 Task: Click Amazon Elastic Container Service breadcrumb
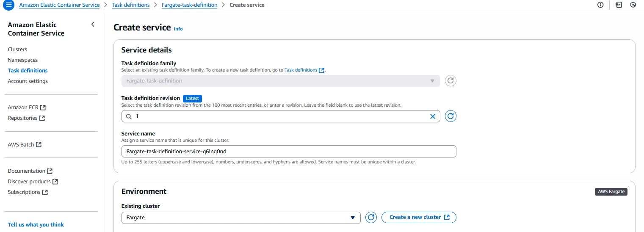coord(59,5)
